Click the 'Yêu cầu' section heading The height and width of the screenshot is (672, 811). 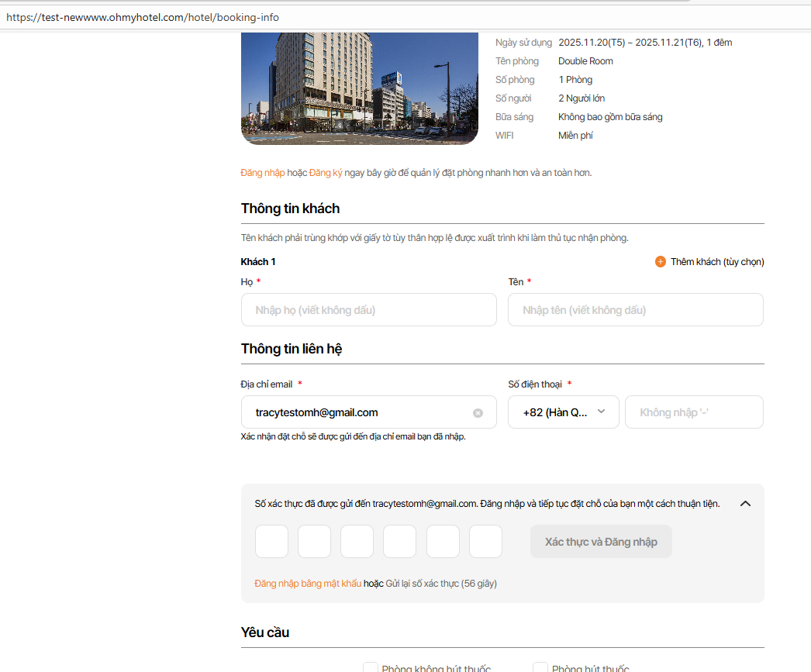tap(265, 632)
